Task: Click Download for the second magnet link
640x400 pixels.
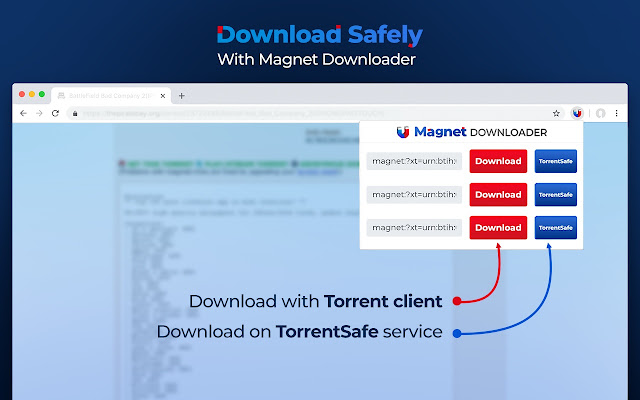Action: [x=498, y=195]
